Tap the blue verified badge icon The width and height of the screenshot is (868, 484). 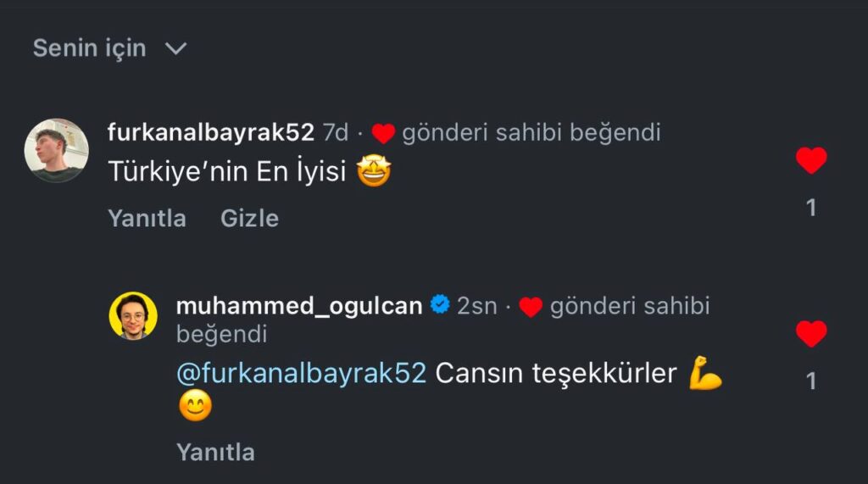[x=440, y=304]
